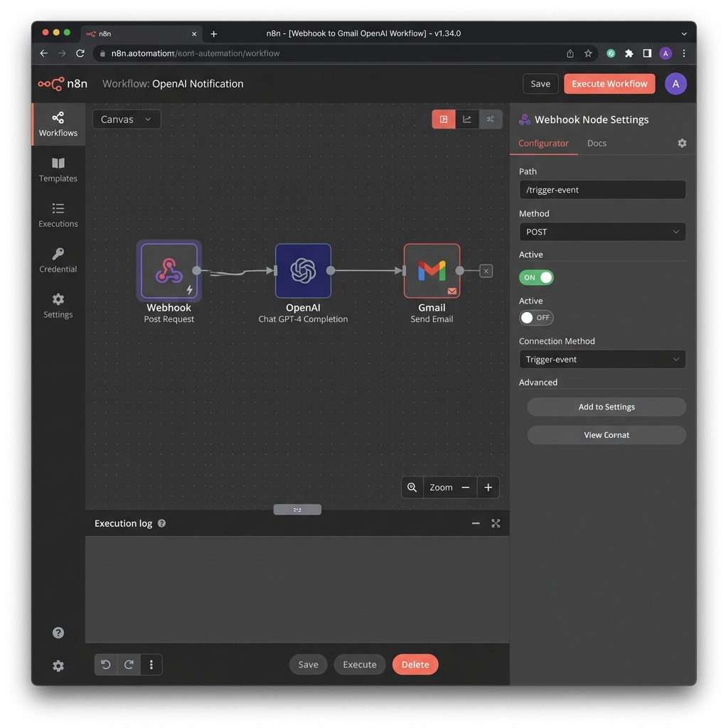Click the OpenAI output connector dot
This screenshot has height=728, width=728.
[x=331, y=271]
